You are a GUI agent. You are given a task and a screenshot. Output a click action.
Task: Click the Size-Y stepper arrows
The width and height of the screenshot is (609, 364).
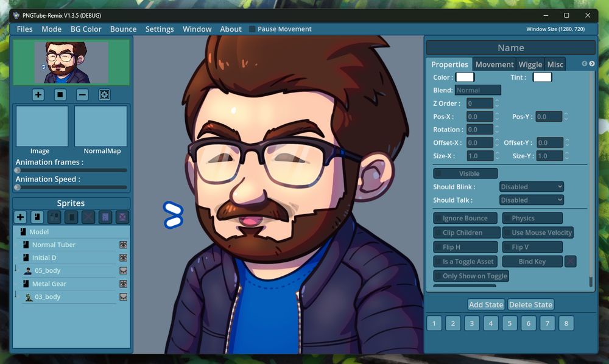pyautogui.click(x=566, y=156)
